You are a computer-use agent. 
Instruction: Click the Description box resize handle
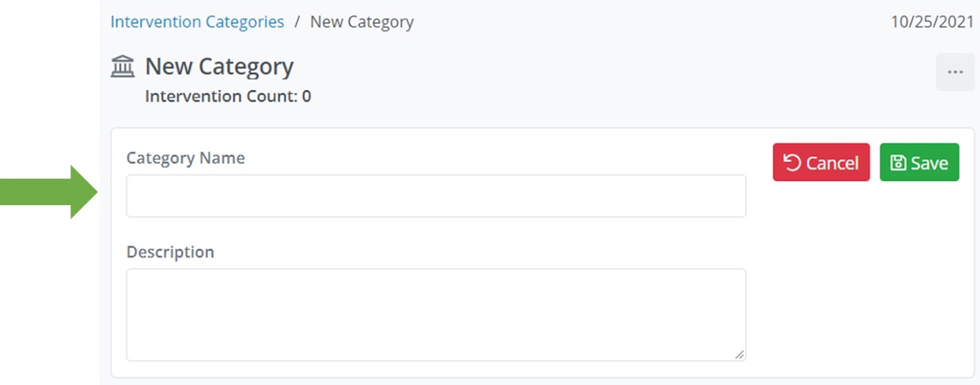pos(739,354)
